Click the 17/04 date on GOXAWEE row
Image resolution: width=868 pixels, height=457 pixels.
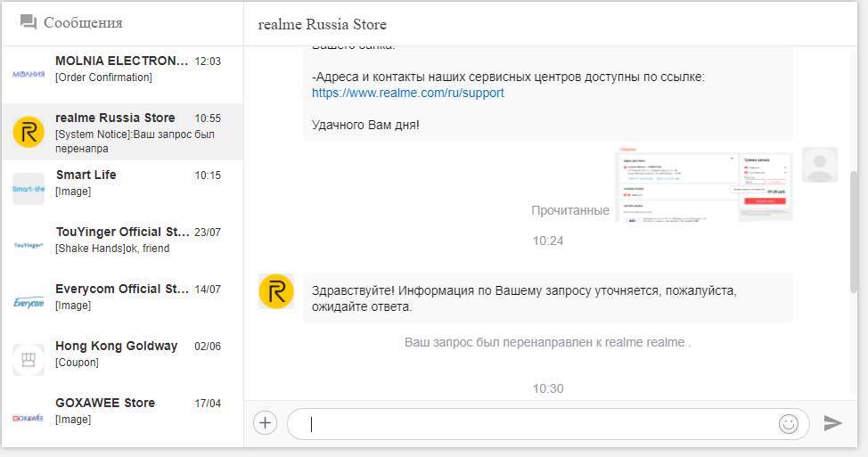(208, 404)
